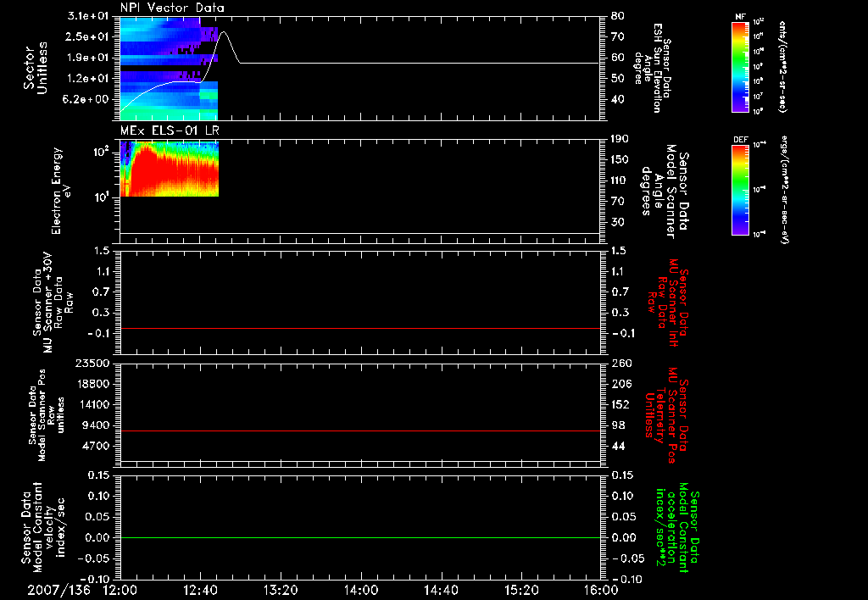Click the DEF energy flux units label
The height and width of the screenshot is (600, 868).
[783, 190]
